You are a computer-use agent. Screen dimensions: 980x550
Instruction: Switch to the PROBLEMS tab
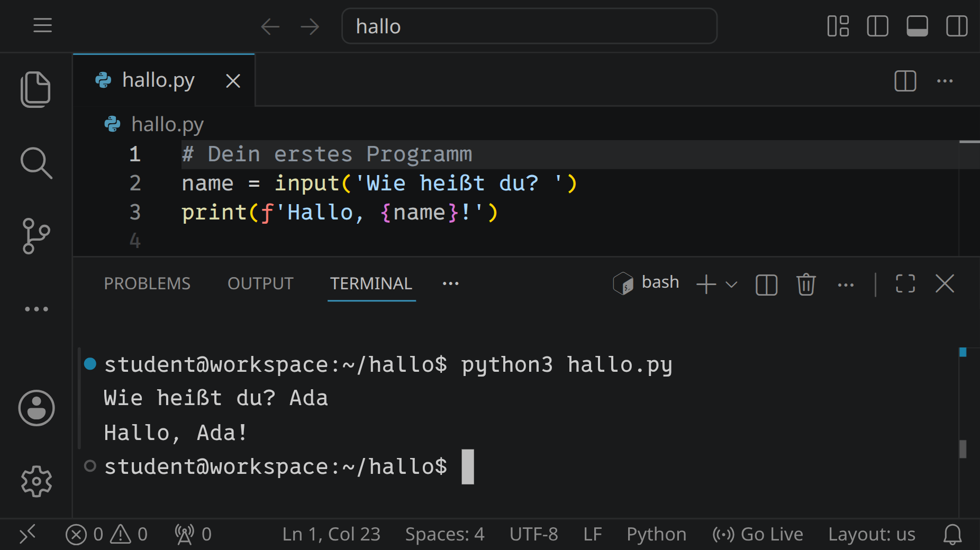(147, 283)
